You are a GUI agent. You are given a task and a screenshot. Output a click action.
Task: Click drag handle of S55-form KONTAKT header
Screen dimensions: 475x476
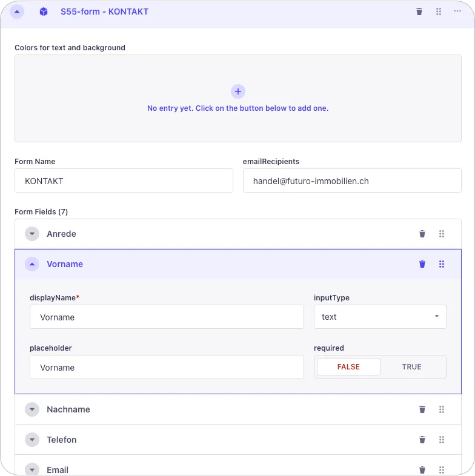[439, 12]
